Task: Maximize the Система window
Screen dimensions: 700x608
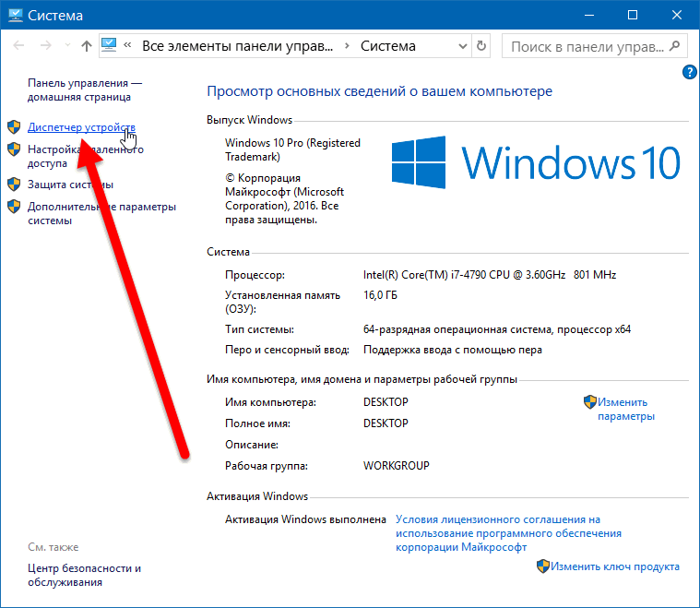Action: tap(632, 15)
